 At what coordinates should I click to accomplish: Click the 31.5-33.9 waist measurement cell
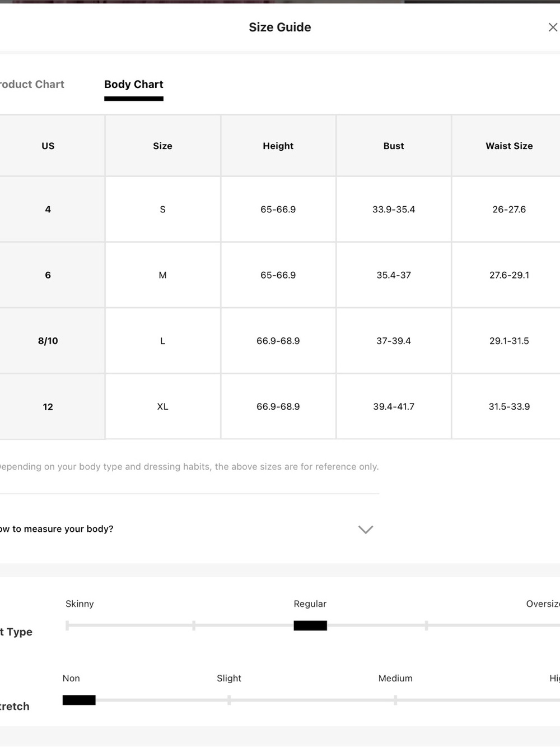click(509, 407)
